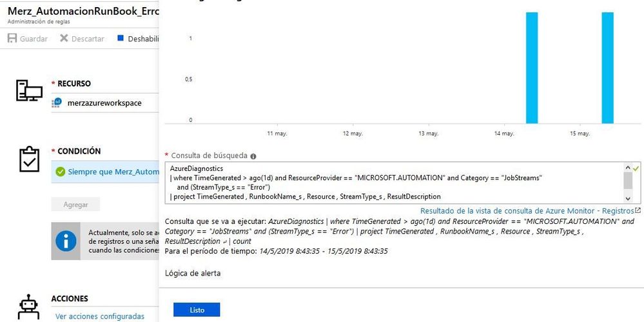
Task: Click the AzureDiagnostics query line
Action: [197, 168]
